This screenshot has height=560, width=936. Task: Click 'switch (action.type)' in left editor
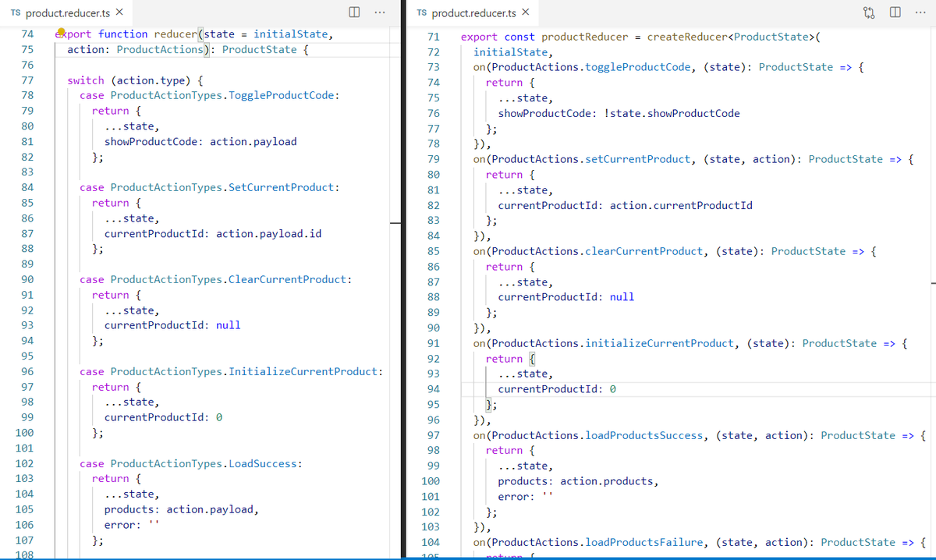[x=130, y=80]
